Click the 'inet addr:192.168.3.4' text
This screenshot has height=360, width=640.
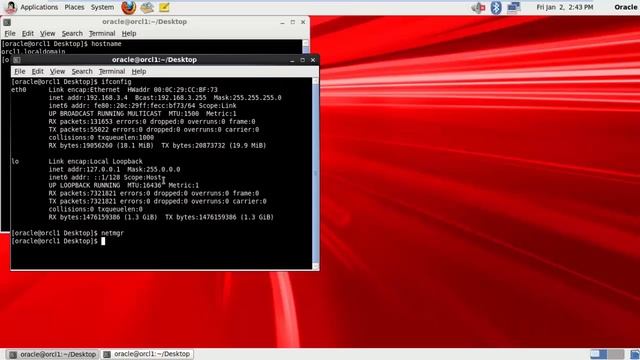point(88,98)
